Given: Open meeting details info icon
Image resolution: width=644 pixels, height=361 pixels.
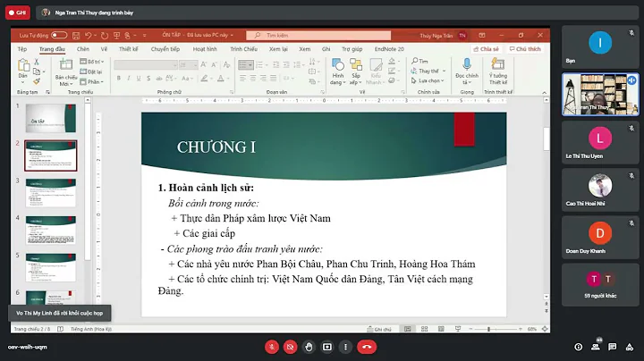Looking at the screenshot, I should point(579,347).
